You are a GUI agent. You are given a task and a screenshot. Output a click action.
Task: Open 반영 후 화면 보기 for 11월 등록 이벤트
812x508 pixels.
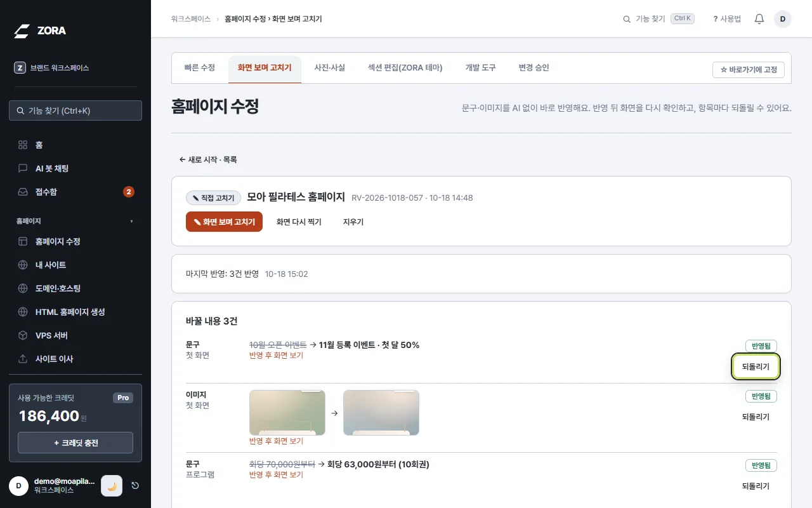276,356
